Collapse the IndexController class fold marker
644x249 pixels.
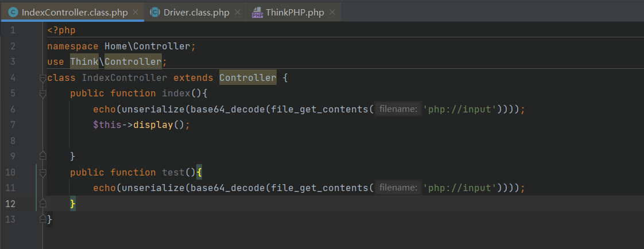(42, 77)
